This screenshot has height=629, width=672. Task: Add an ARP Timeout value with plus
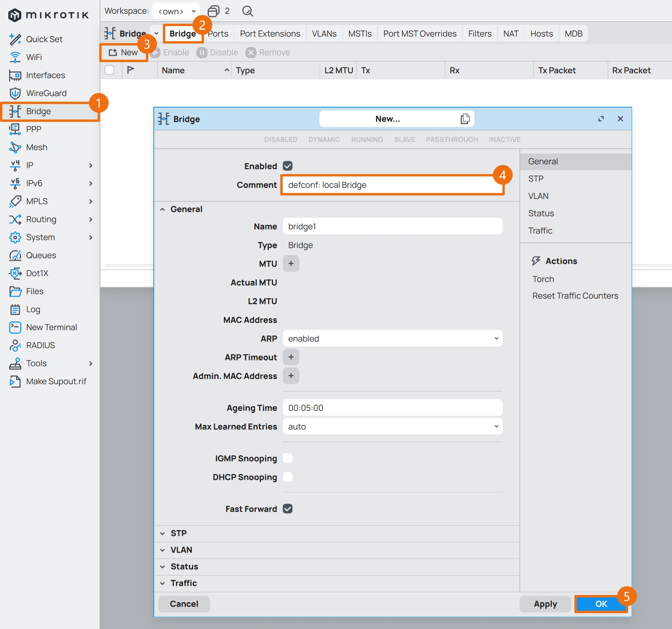(291, 357)
